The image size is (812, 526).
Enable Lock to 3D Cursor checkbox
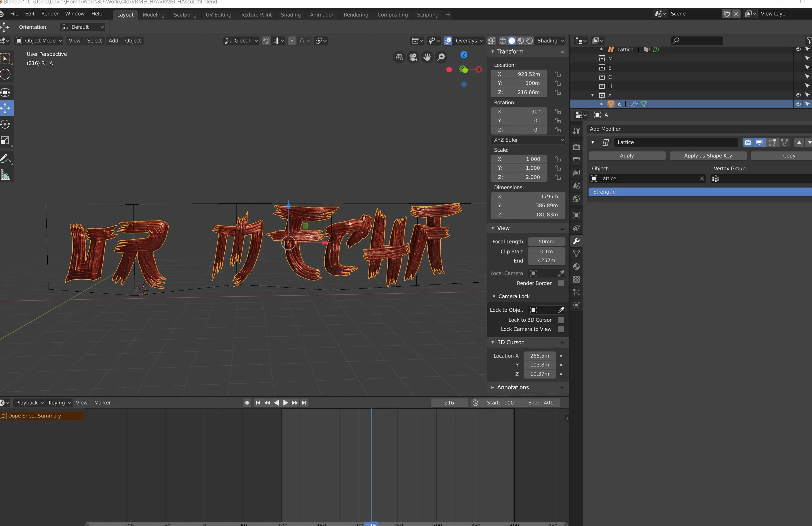coord(561,320)
